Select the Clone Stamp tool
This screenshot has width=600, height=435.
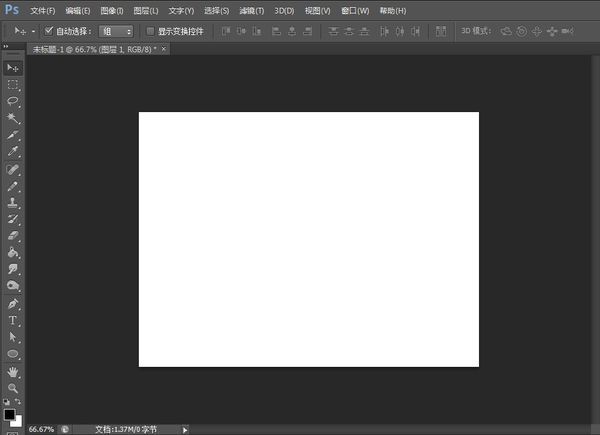pyautogui.click(x=13, y=202)
